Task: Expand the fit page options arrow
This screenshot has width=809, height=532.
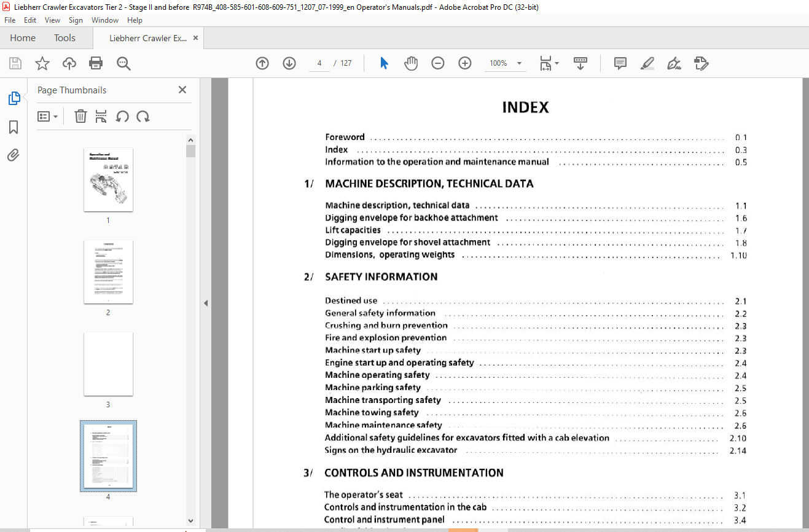Action: pyautogui.click(x=557, y=63)
